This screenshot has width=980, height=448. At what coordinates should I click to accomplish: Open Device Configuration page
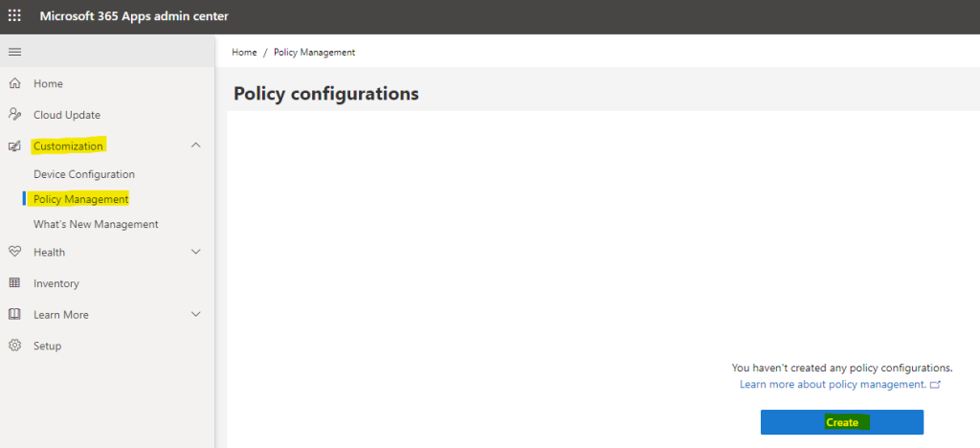pos(84,174)
